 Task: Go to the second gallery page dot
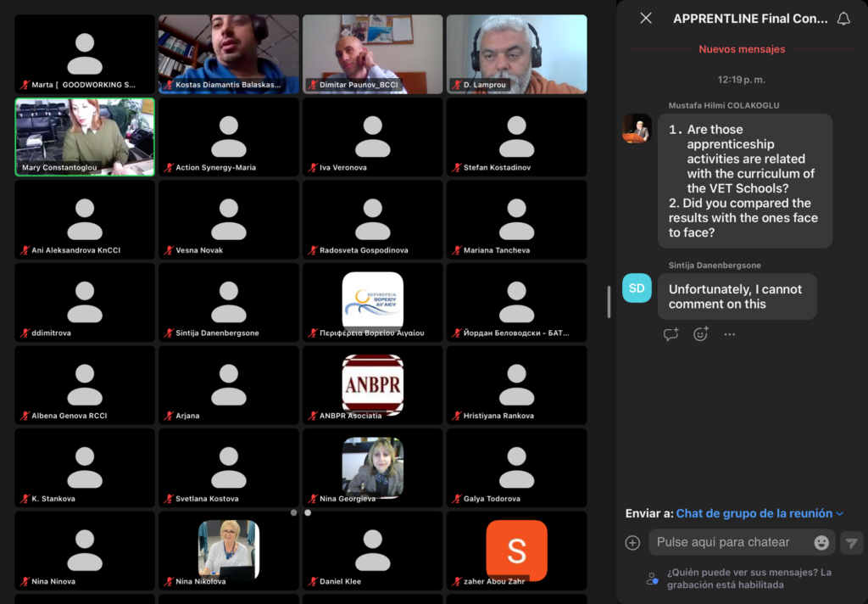308,512
